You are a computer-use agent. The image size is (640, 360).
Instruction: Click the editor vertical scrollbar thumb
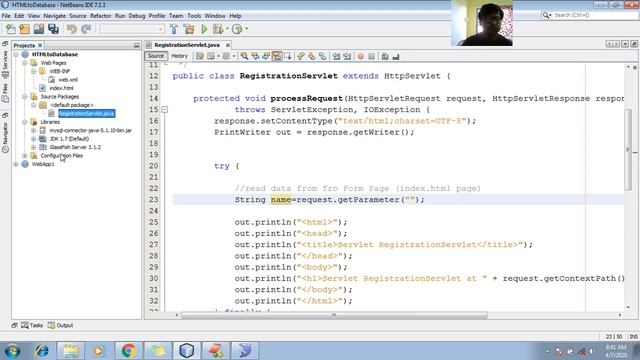(628, 149)
